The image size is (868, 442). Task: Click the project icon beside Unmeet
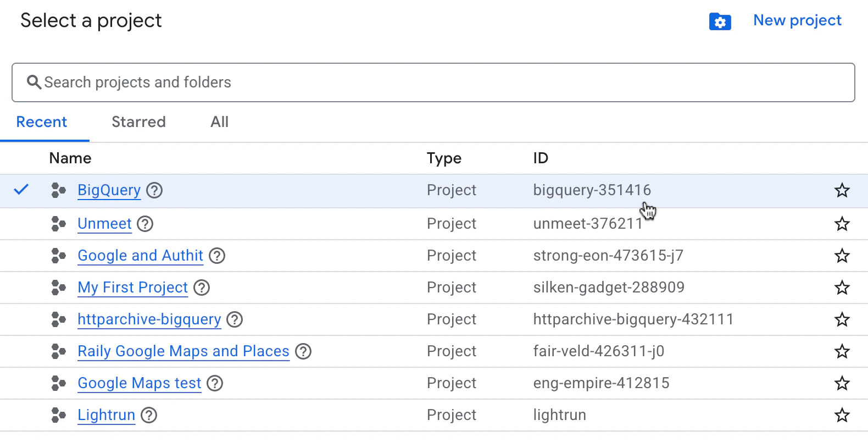[x=58, y=224]
